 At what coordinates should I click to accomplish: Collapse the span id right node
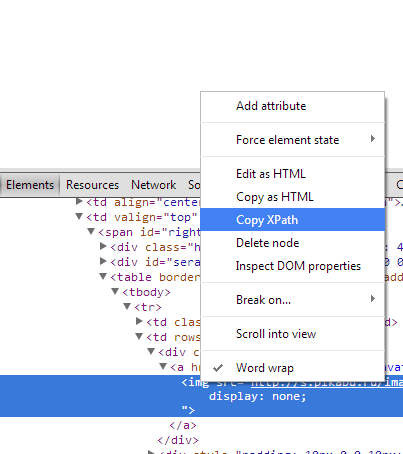(91, 231)
